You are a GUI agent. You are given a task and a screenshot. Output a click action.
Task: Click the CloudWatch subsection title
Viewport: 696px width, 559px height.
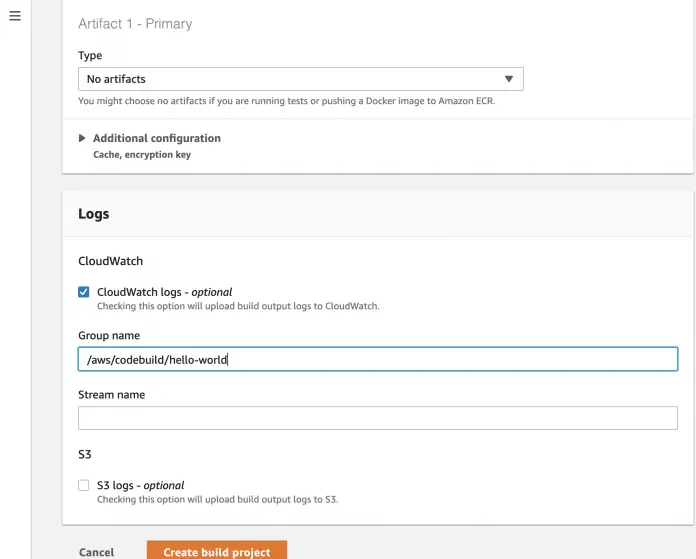[110, 261]
